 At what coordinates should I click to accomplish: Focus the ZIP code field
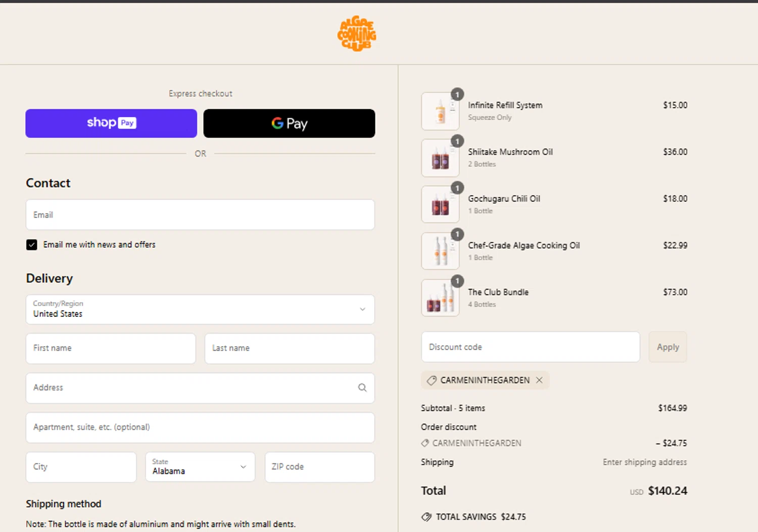320,467
